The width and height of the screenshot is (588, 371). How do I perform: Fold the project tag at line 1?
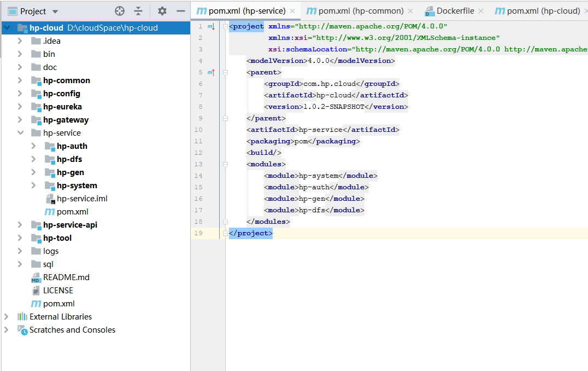point(225,26)
